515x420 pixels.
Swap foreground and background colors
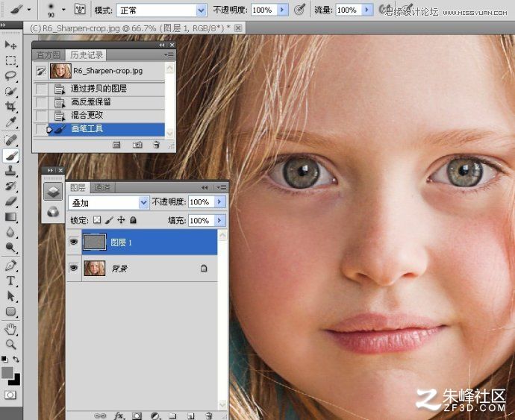click(x=16, y=359)
